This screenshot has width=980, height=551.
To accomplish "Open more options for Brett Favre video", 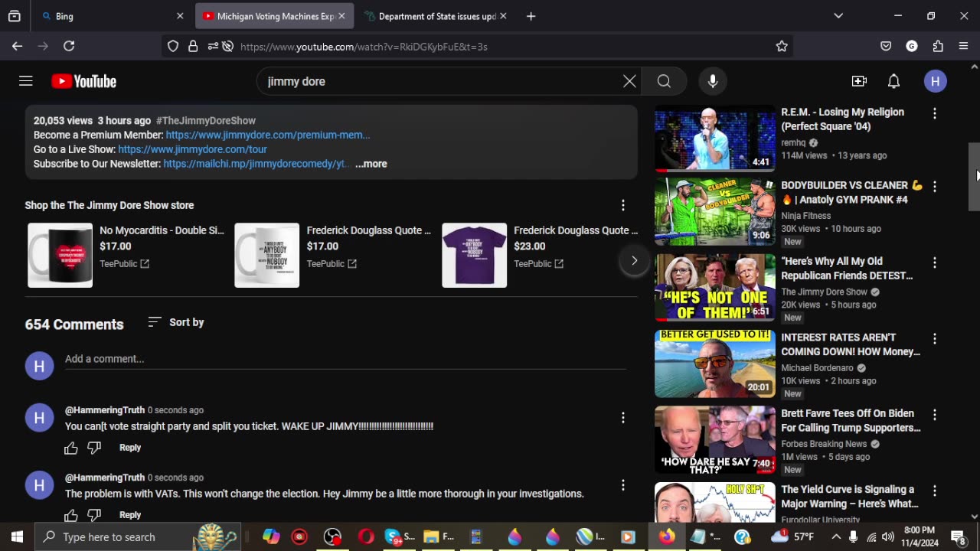I will [935, 415].
